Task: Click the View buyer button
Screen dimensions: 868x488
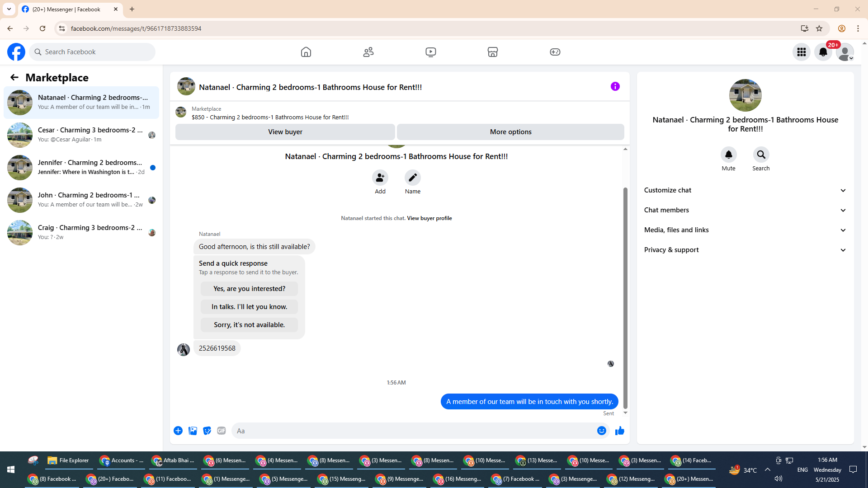Action: tap(285, 132)
